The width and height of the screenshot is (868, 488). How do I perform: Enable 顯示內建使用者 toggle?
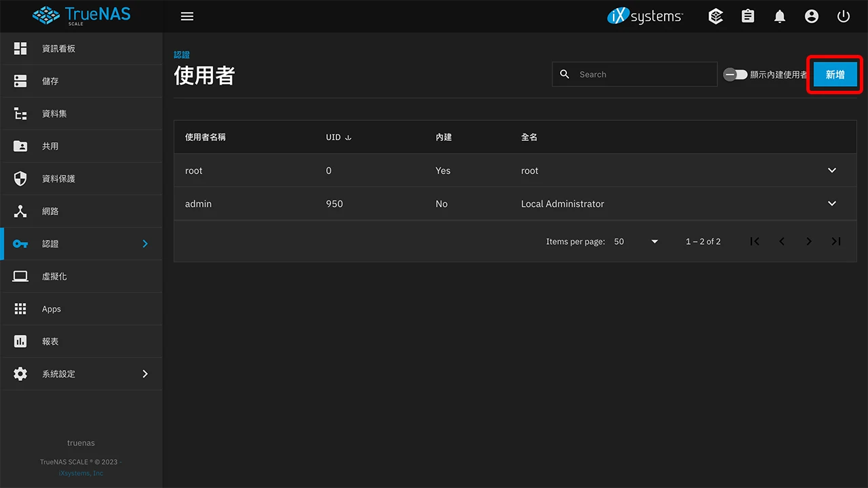tap(735, 75)
